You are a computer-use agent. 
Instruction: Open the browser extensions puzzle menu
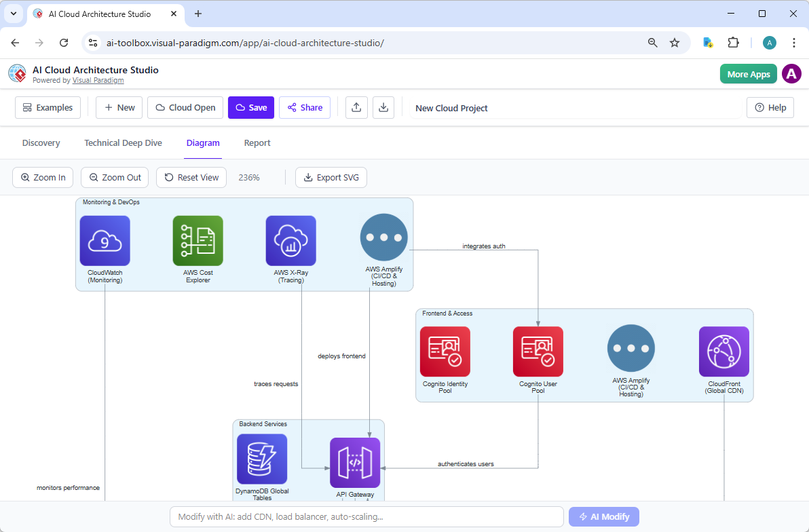733,42
